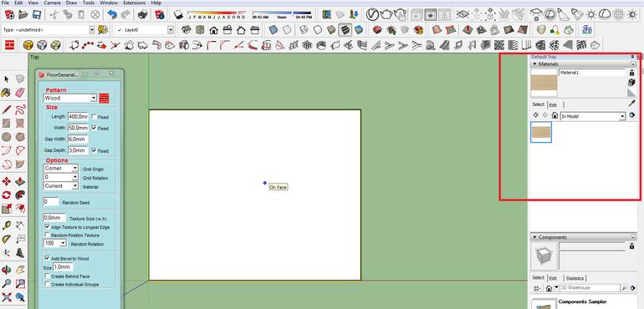
Task: Uncheck Align Texture to Longest Edge
Action: point(47,226)
